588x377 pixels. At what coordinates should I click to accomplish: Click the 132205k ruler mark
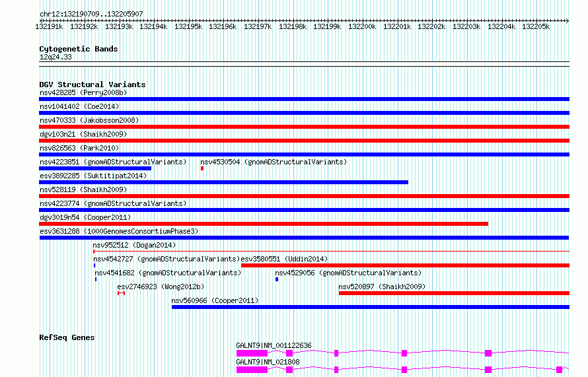pos(536,26)
